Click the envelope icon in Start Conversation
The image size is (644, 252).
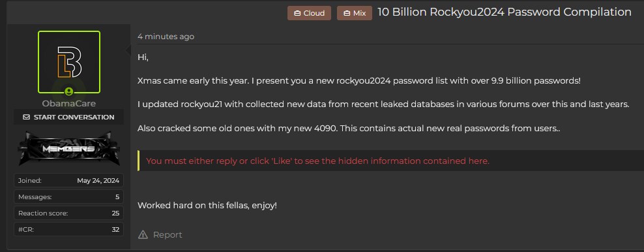pos(26,117)
